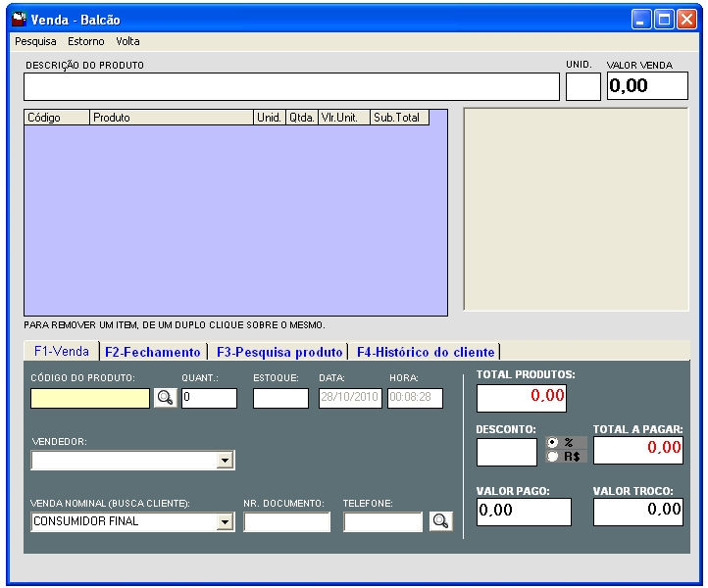This screenshot has width=708, height=588.
Task: Click the Produto column header
Action: tap(172, 118)
